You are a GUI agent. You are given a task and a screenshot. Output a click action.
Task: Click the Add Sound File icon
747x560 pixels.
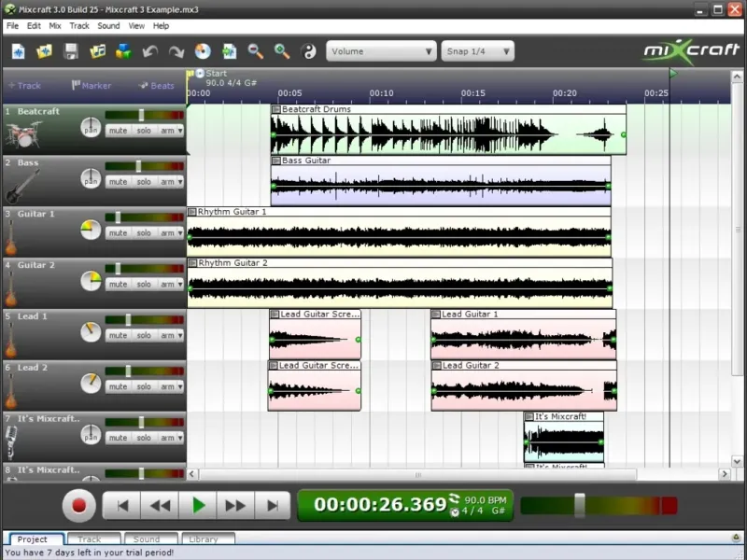click(98, 51)
